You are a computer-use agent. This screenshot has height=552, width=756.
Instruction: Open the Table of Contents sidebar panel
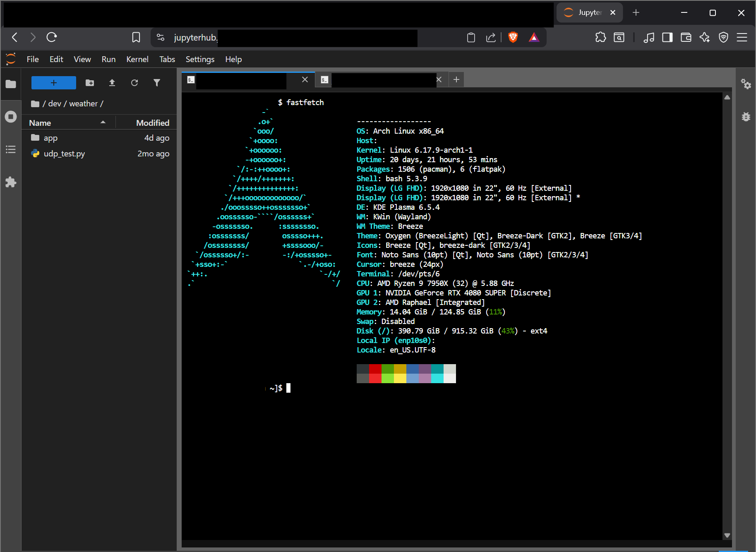point(11,149)
